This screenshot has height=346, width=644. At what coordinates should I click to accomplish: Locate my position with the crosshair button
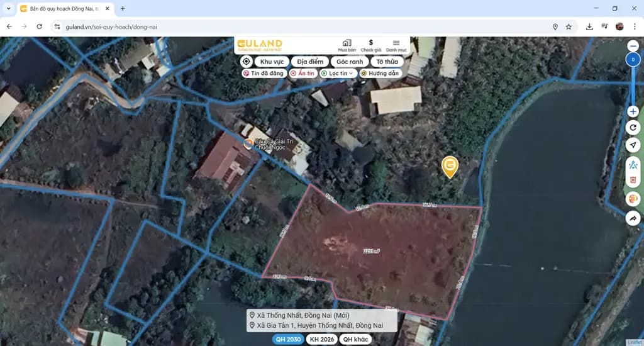tap(247, 62)
